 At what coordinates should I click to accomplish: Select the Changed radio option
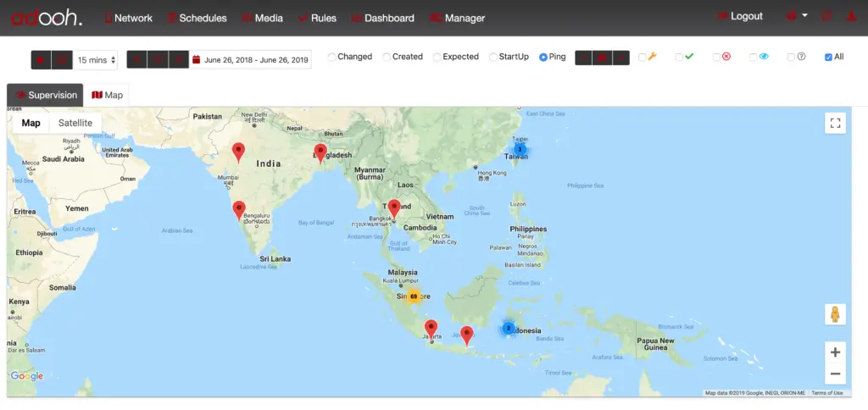coord(332,57)
